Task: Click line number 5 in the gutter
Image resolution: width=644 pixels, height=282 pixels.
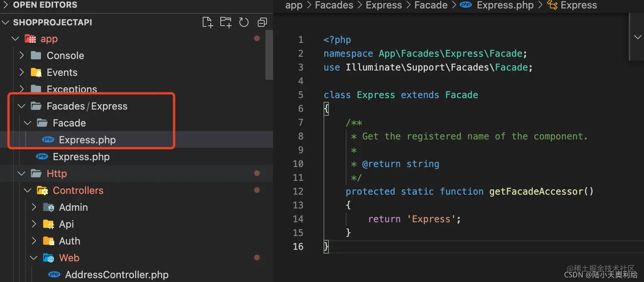Action: [x=301, y=95]
